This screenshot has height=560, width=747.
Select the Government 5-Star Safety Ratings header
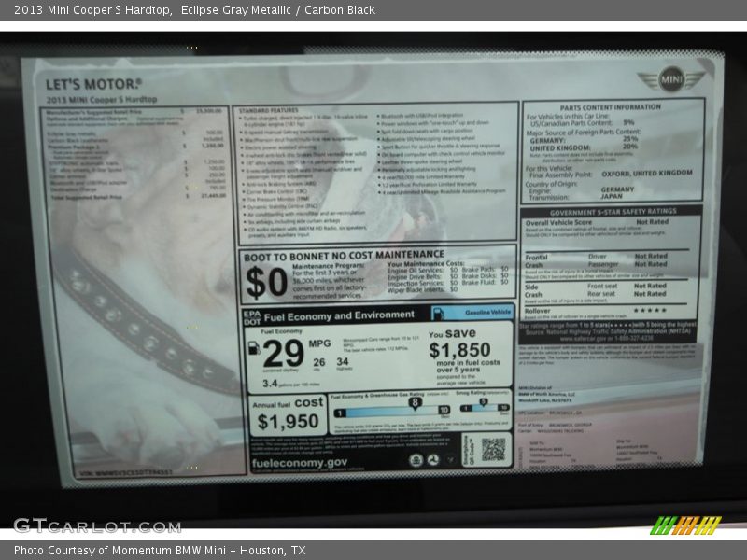click(x=612, y=212)
